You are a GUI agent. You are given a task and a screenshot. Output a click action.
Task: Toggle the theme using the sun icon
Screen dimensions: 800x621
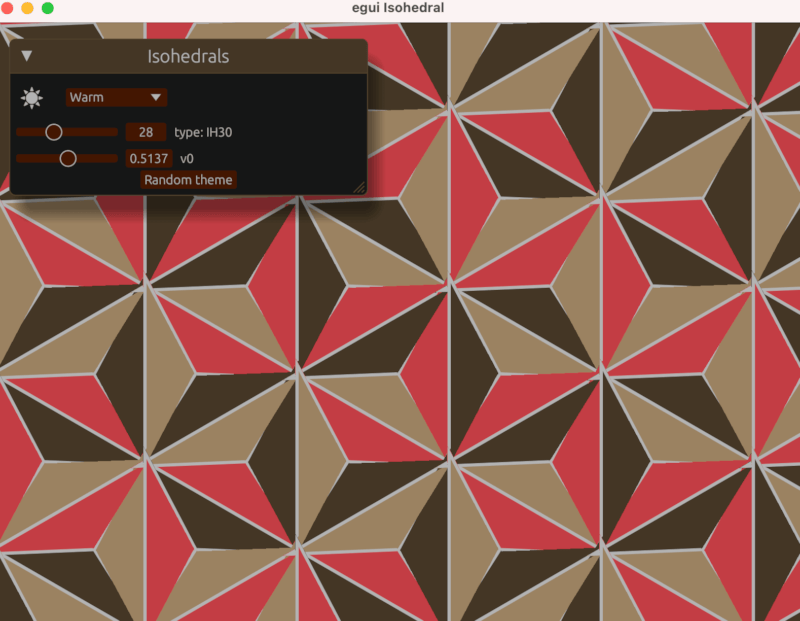coord(30,97)
